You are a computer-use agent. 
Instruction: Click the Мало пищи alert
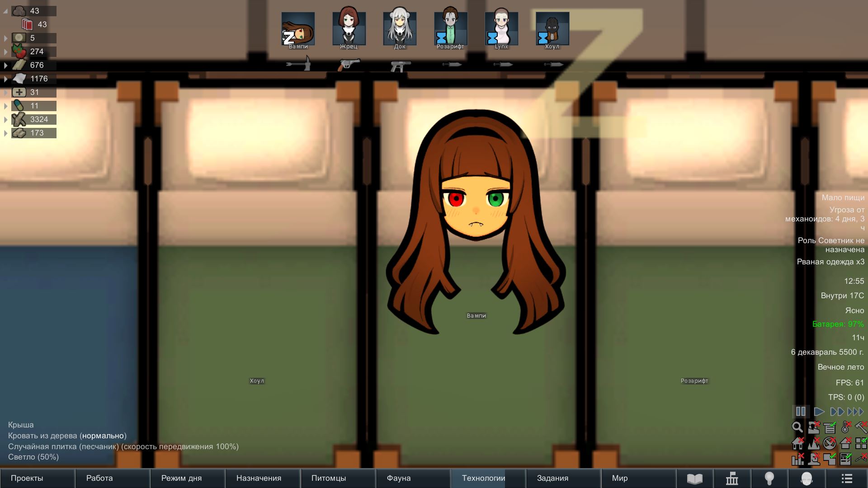pyautogui.click(x=843, y=197)
